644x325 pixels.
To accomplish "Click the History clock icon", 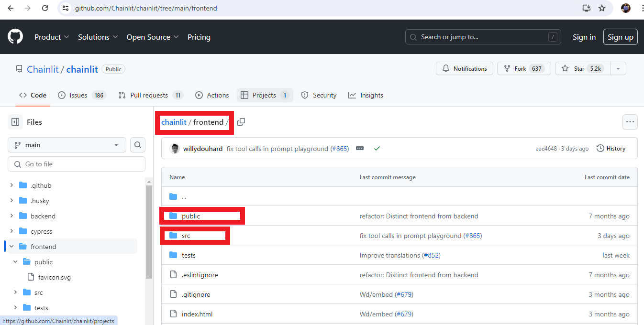I will pyautogui.click(x=601, y=148).
